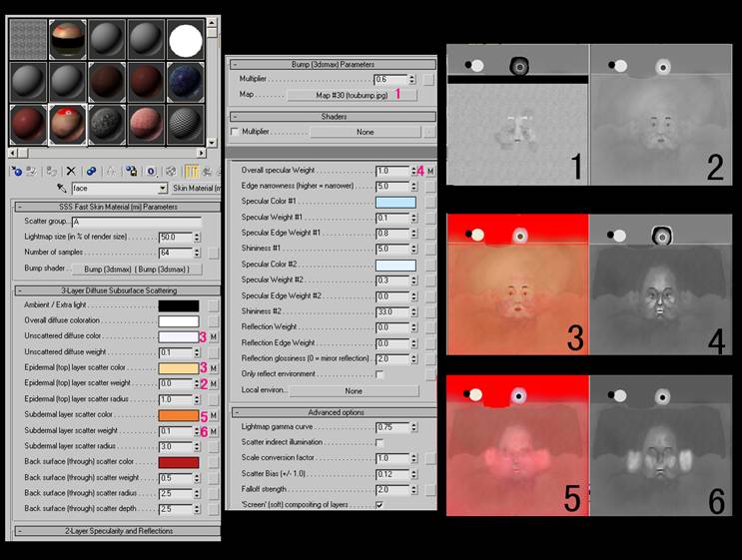Viewport: 742px width, 560px height.
Task: Click the Put to Library icon
Action: [131, 171]
